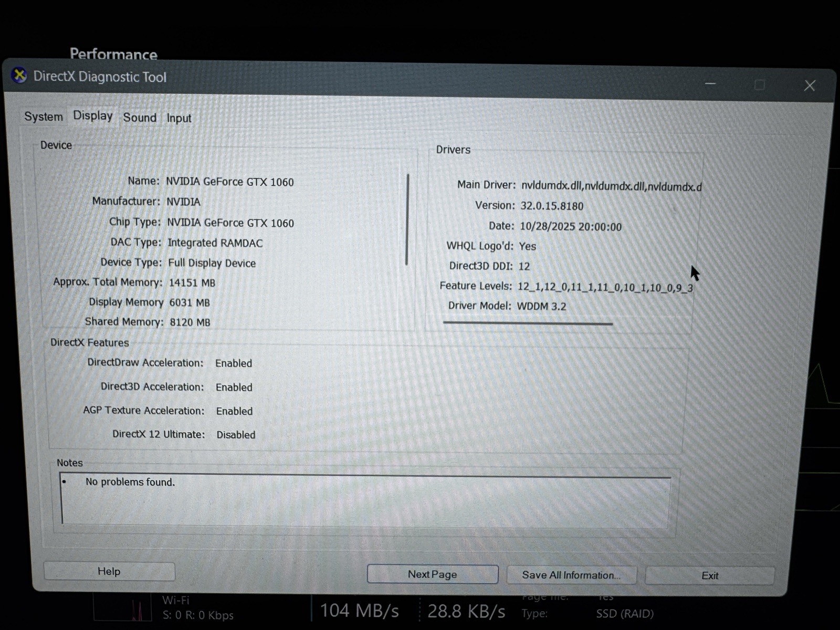840x630 pixels.
Task: Click the driver date 10/28/2025 value
Action: (571, 227)
